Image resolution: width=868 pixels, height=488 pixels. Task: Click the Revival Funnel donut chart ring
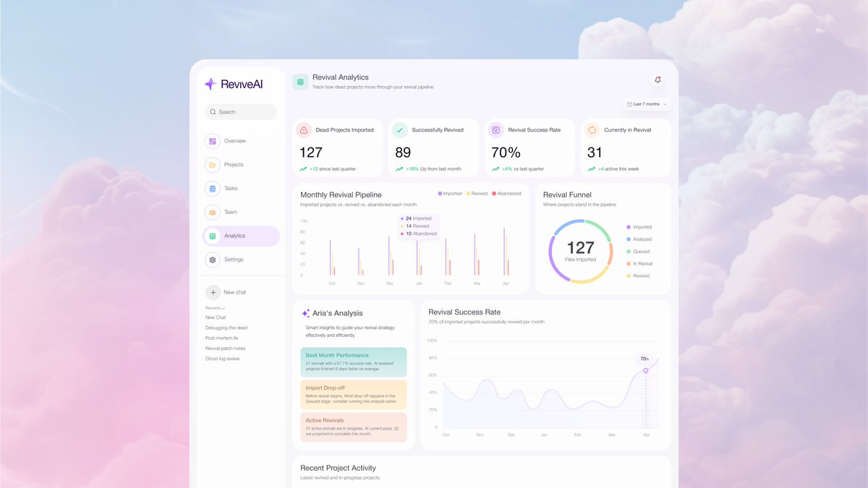click(581, 252)
